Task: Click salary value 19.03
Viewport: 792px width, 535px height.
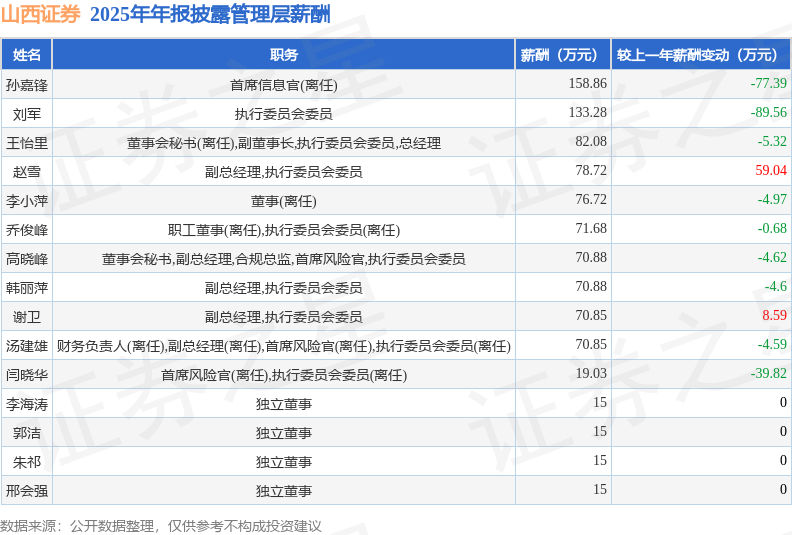Action: coord(591,373)
